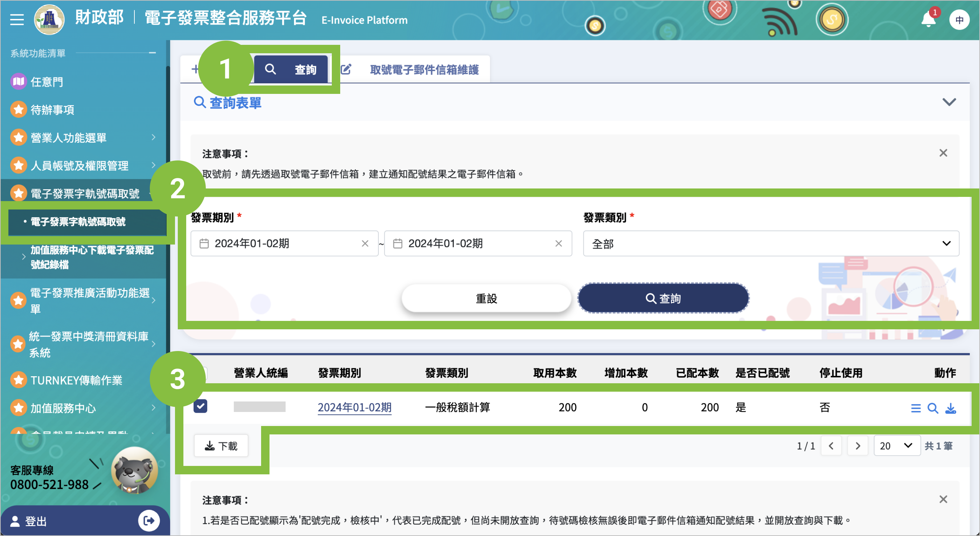Collapse the 查詢表單 panel chevron
The image size is (980, 536).
[949, 102]
